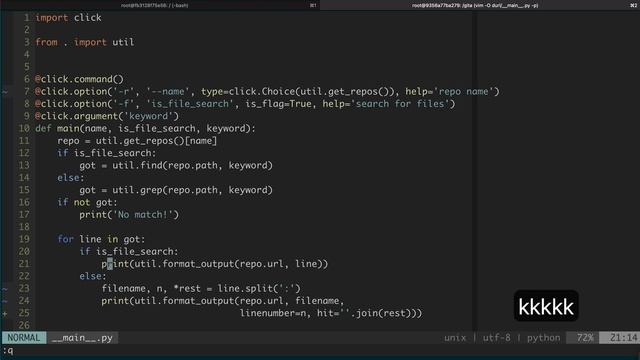Click 'for line in got:' on line 19
Image resolution: width=640 pixels, height=360 pixels.
(101, 239)
